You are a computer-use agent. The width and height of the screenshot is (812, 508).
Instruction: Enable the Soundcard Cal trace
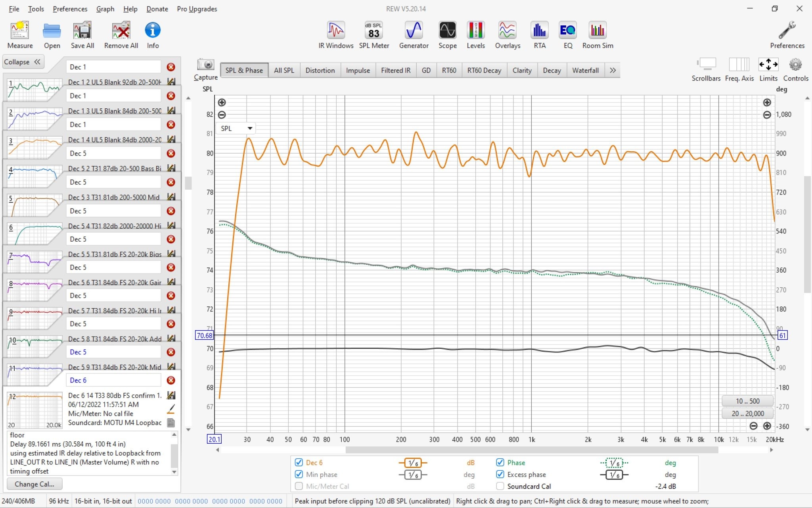click(500, 486)
